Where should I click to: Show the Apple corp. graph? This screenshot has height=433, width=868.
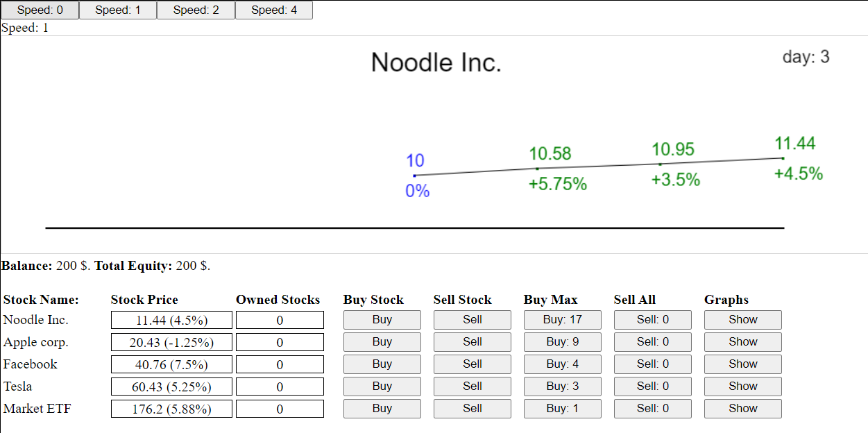pos(743,342)
